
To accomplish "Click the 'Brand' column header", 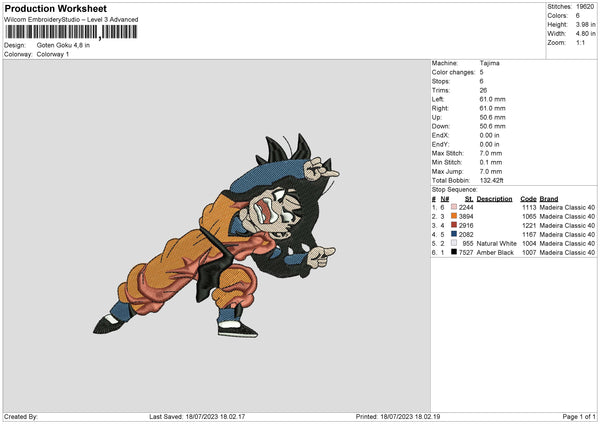I will coord(549,199).
